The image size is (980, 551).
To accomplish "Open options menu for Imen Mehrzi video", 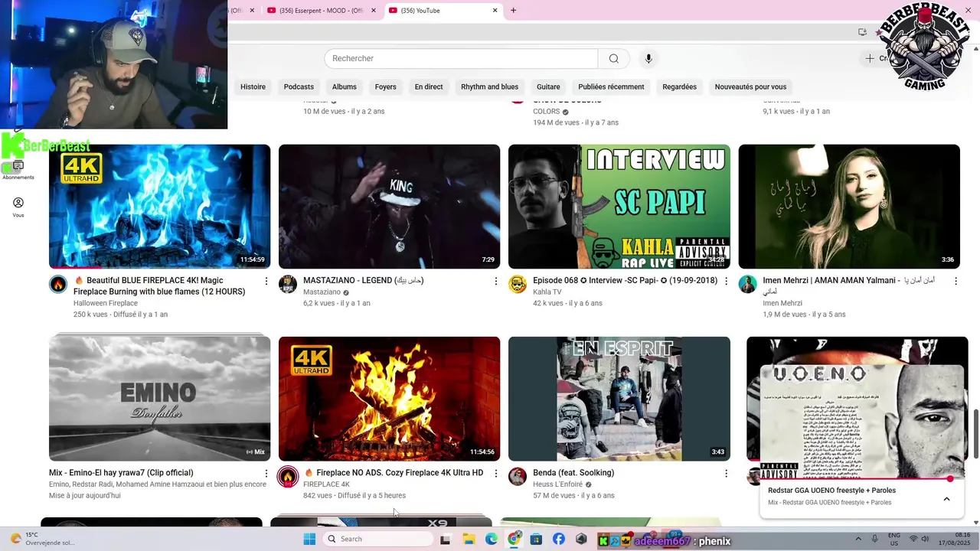I will click(955, 281).
